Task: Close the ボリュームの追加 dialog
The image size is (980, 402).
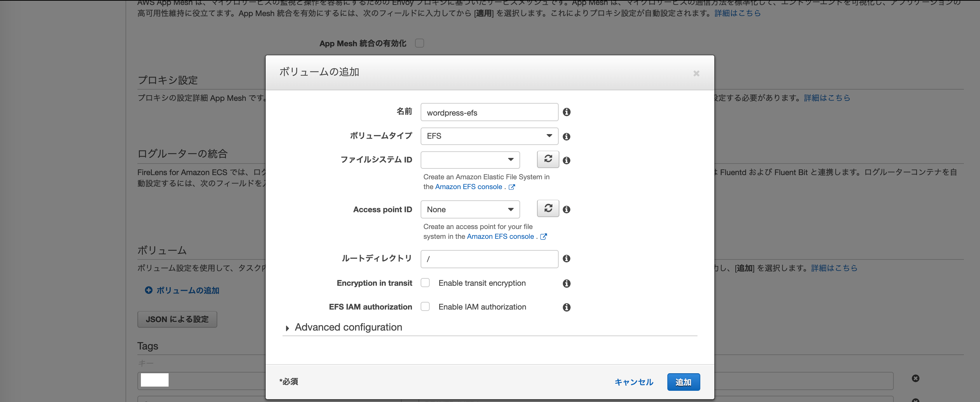Action: coord(696,73)
